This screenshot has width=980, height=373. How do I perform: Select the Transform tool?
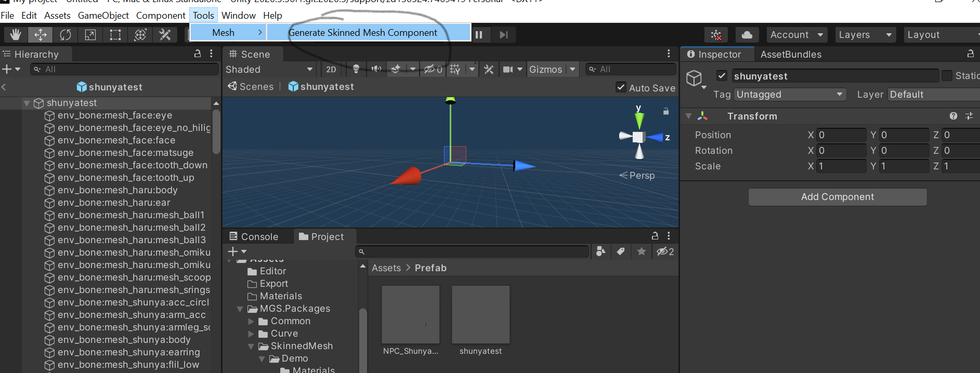(x=140, y=35)
